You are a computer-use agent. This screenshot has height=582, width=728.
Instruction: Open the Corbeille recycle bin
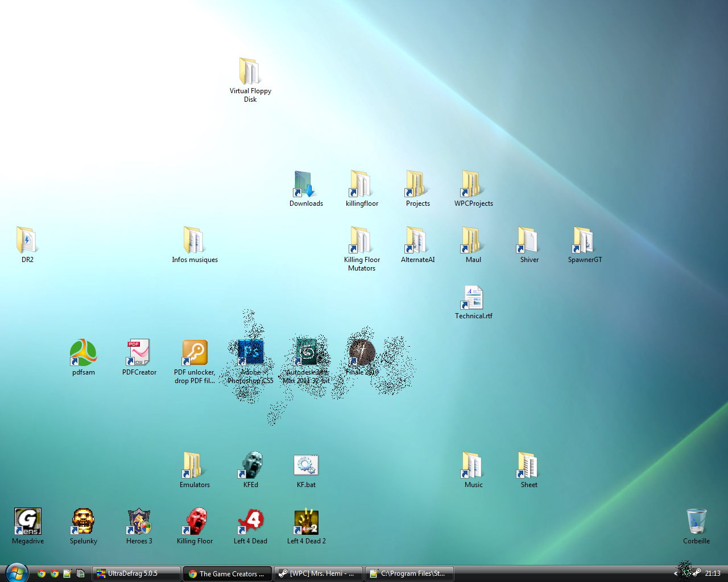[696, 522]
